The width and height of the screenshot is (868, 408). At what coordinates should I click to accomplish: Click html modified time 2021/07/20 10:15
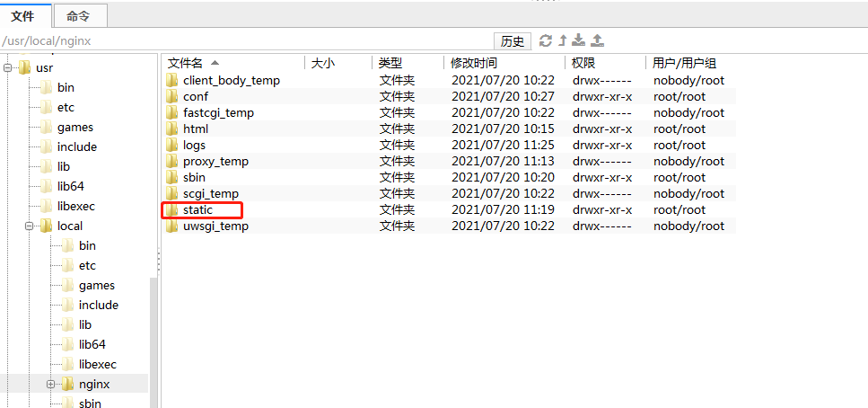[503, 129]
